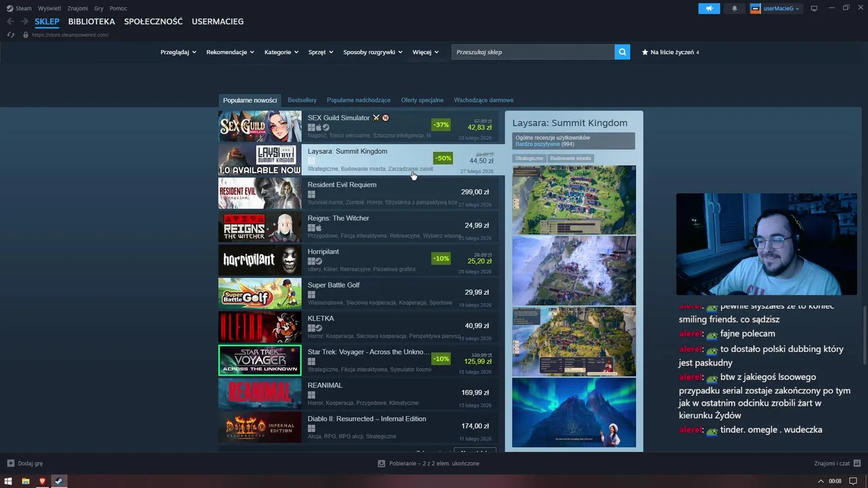Open the REANIMAL listing title
Screen dimensions: 868x488
click(x=325, y=386)
